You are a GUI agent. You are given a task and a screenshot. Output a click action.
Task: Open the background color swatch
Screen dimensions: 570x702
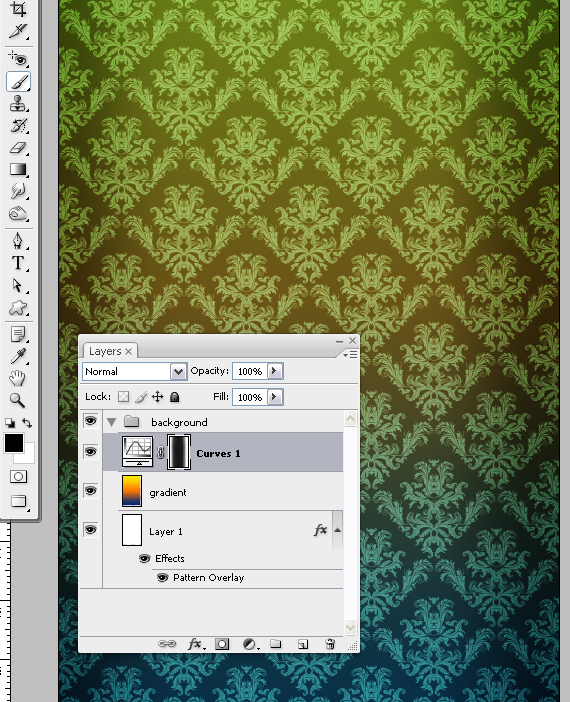28,456
